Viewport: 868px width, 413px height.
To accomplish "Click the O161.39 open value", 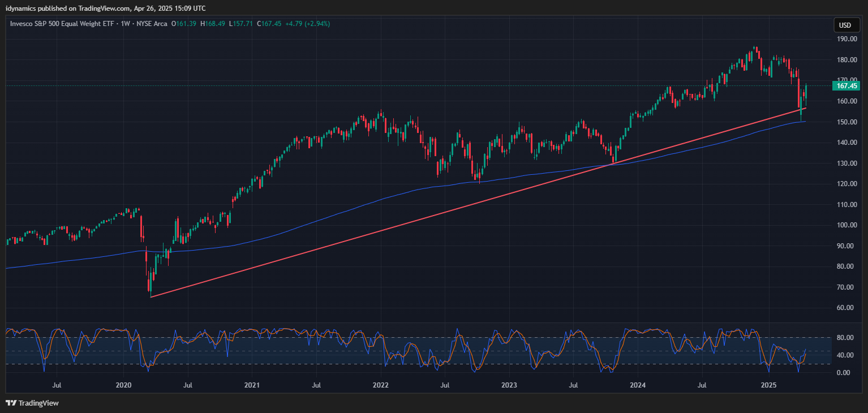I will click(x=185, y=24).
